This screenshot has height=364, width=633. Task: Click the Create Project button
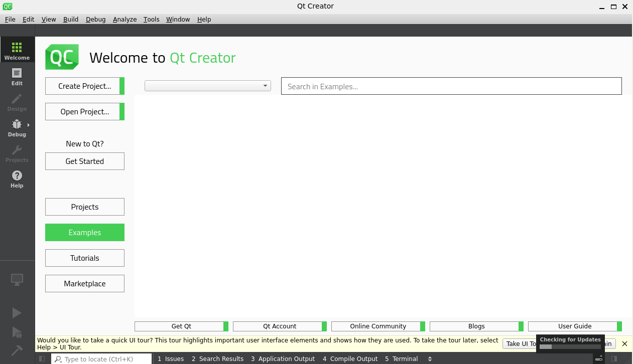tap(85, 86)
